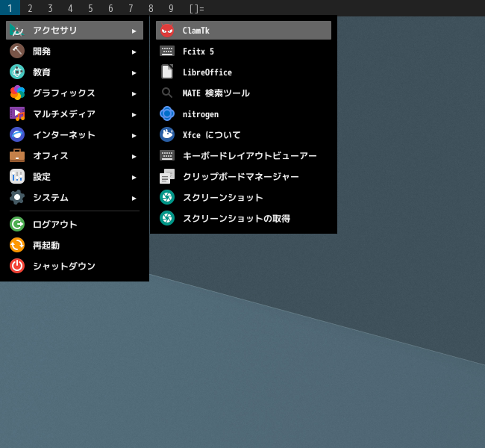485x448 pixels.
Task: Click the Xfce mouse icon
Action: (x=167, y=134)
